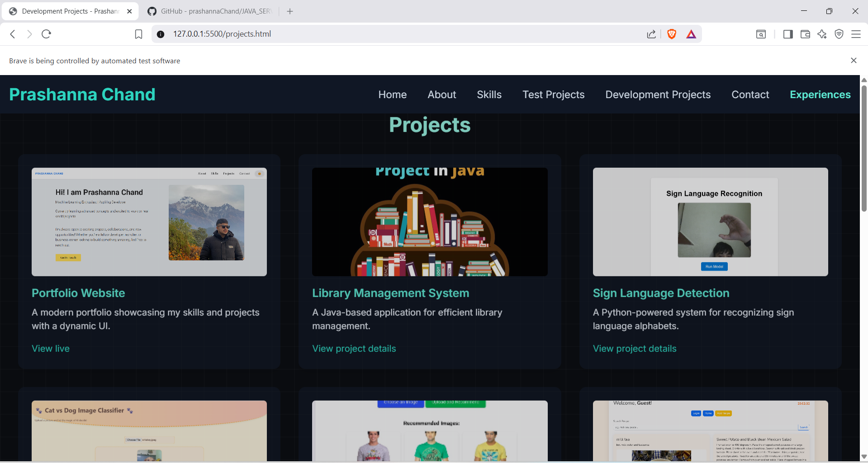Open the browser hamburger menu
Screen dimensions: 868x463
(x=856, y=34)
